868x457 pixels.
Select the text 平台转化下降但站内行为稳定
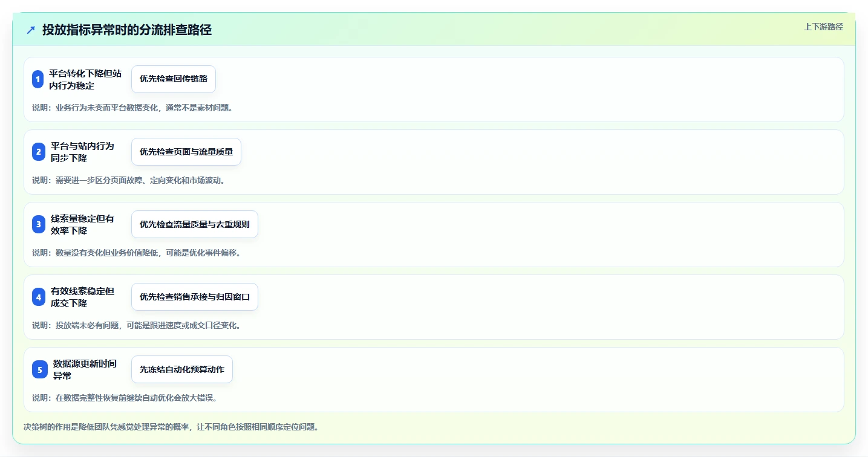[85, 79]
